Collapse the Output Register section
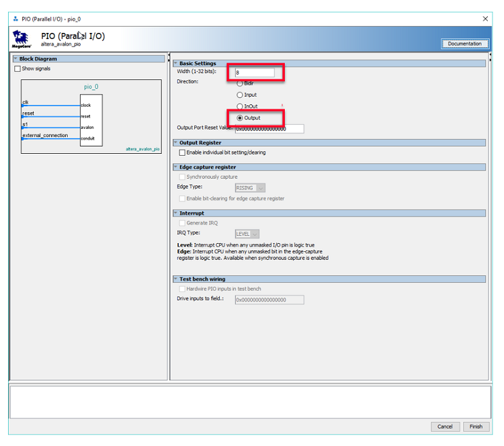This screenshot has width=504, height=446. [175, 142]
